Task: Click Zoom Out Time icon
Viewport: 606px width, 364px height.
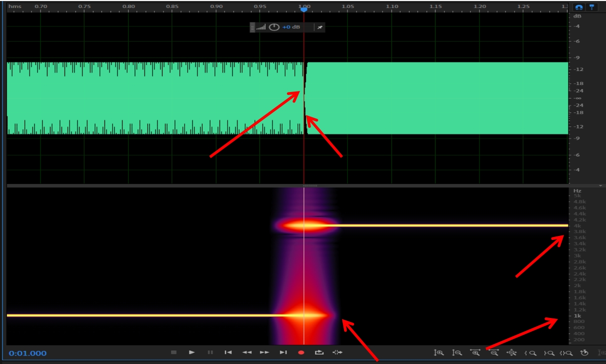Action: pos(494,353)
